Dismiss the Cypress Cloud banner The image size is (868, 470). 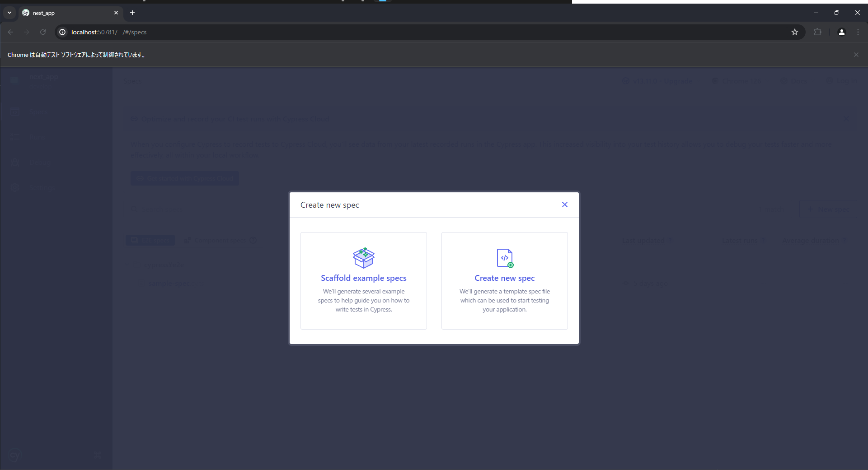(846, 119)
